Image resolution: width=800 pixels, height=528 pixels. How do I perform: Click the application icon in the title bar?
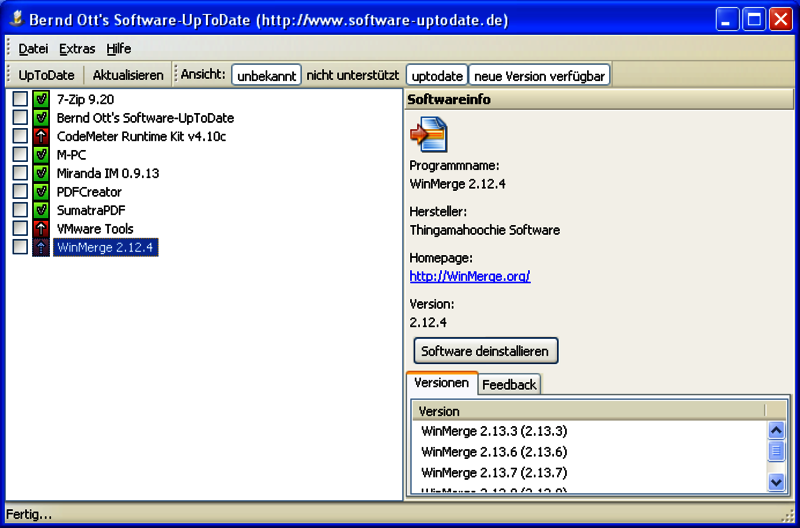click(17, 19)
